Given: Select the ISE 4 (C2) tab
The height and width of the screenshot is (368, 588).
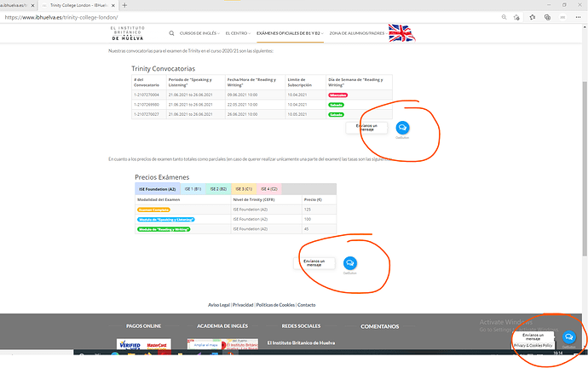Looking at the screenshot, I should [269, 189].
